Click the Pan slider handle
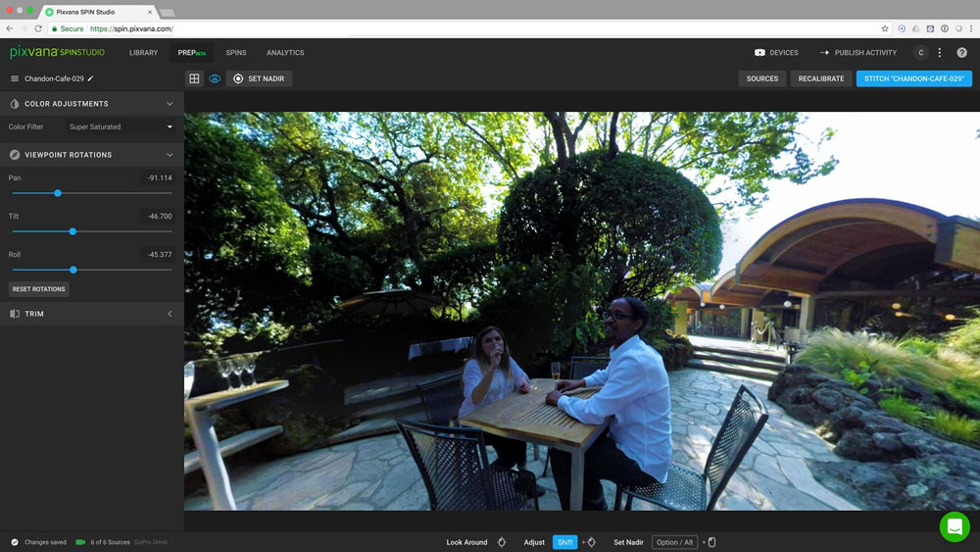This screenshot has width=980, height=552. pyautogui.click(x=58, y=193)
